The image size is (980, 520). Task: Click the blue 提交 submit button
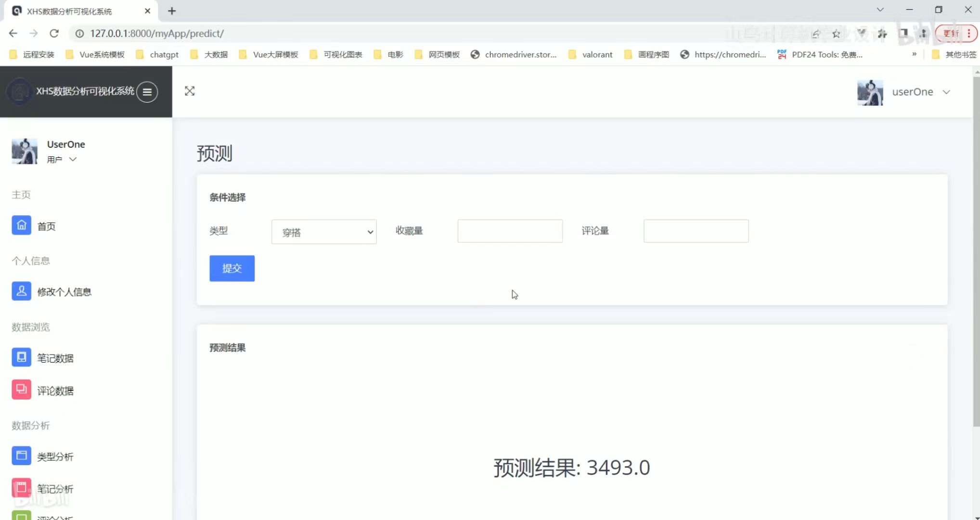tap(232, 268)
